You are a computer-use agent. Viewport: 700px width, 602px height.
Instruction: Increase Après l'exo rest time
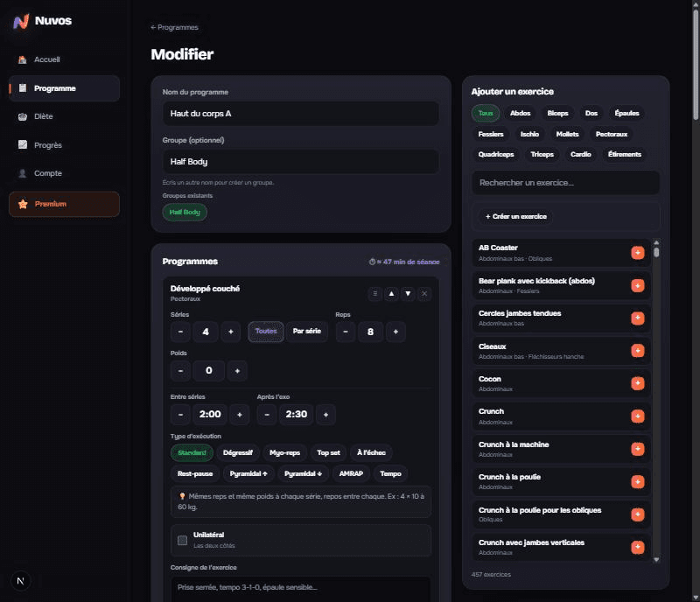325,415
